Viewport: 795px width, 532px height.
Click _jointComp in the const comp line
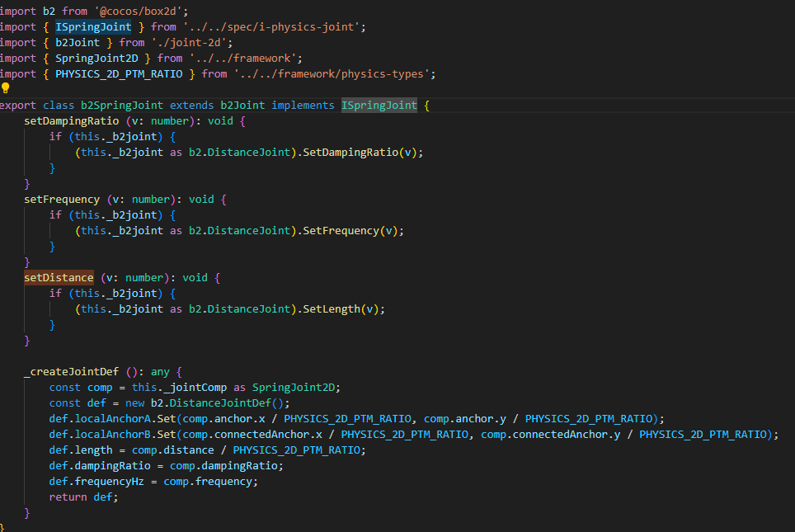tap(195, 388)
